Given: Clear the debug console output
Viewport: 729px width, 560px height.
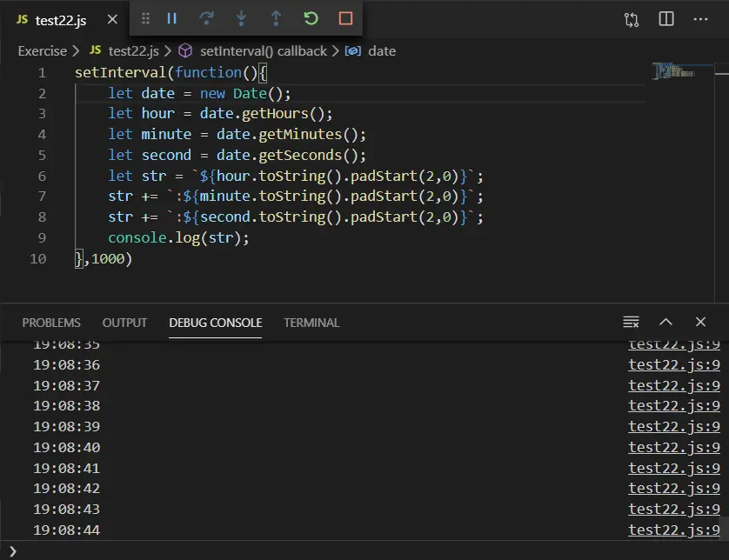Looking at the screenshot, I should (x=631, y=322).
